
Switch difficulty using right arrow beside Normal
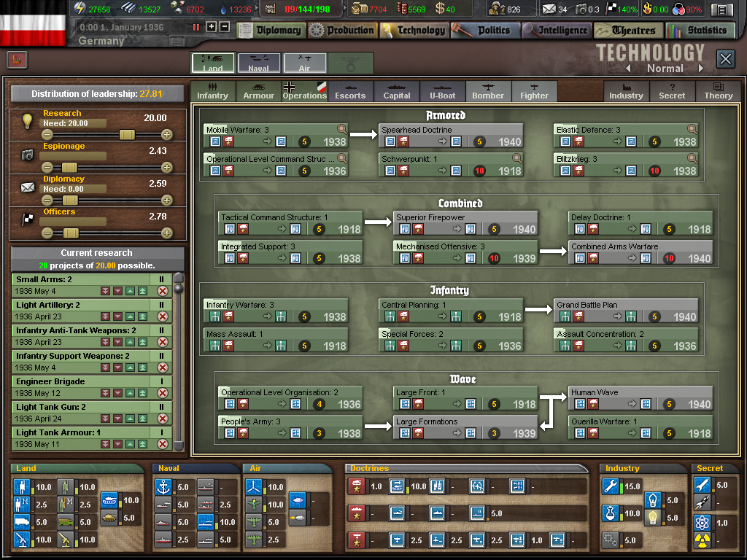tap(701, 69)
